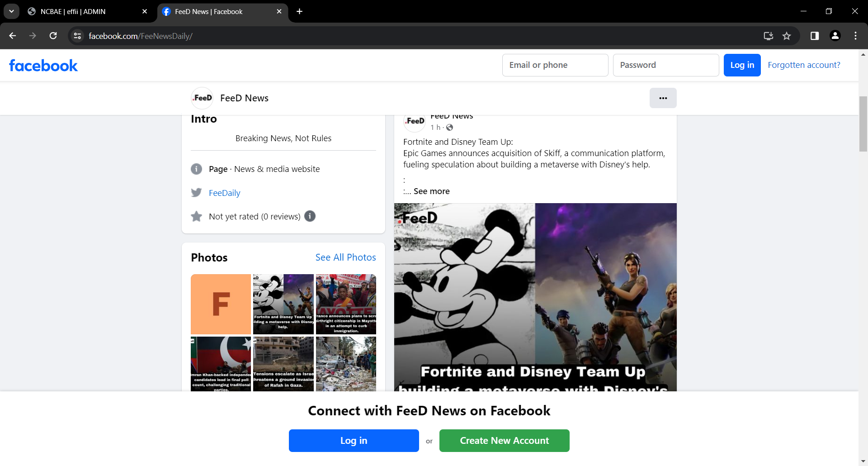Image resolution: width=868 pixels, height=466 pixels.
Task: Click the Password field
Action: pos(666,65)
